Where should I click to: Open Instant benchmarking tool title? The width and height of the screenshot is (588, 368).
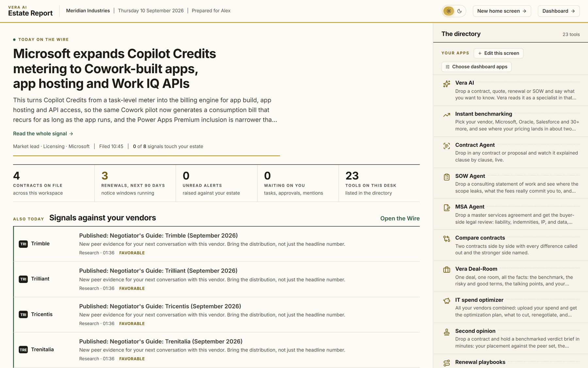click(x=483, y=114)
